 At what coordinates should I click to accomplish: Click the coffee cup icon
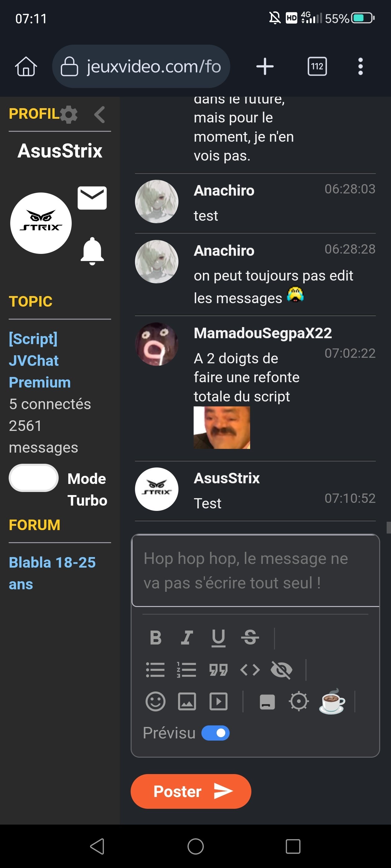tap(332, 702)
